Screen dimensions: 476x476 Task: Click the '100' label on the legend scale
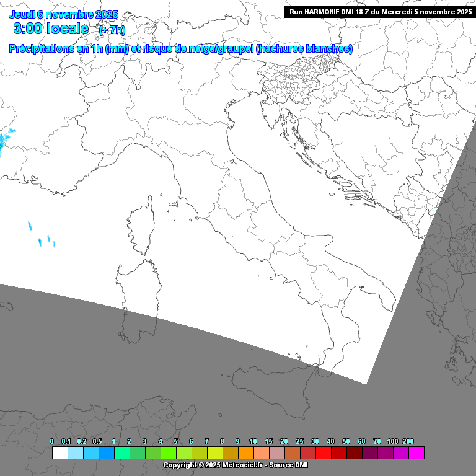392,441
